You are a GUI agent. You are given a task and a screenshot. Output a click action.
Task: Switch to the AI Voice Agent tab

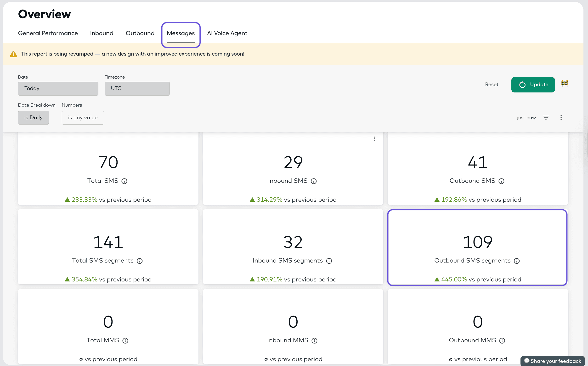227,33
